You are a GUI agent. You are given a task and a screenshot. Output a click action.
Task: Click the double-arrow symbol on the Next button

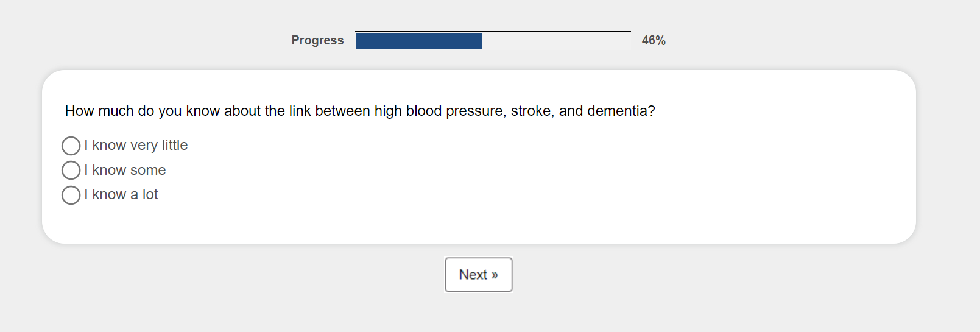[x=495, y=275]
